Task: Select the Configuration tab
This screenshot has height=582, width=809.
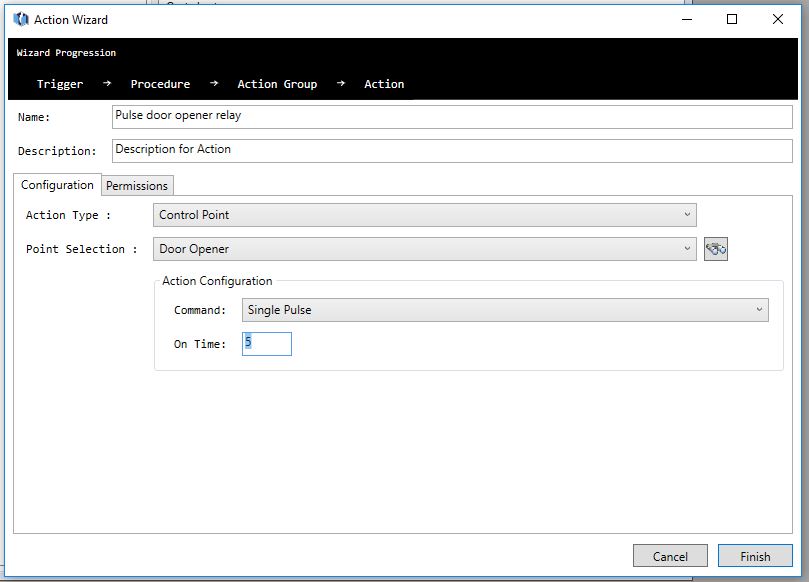Action: [x=57, y=185]
